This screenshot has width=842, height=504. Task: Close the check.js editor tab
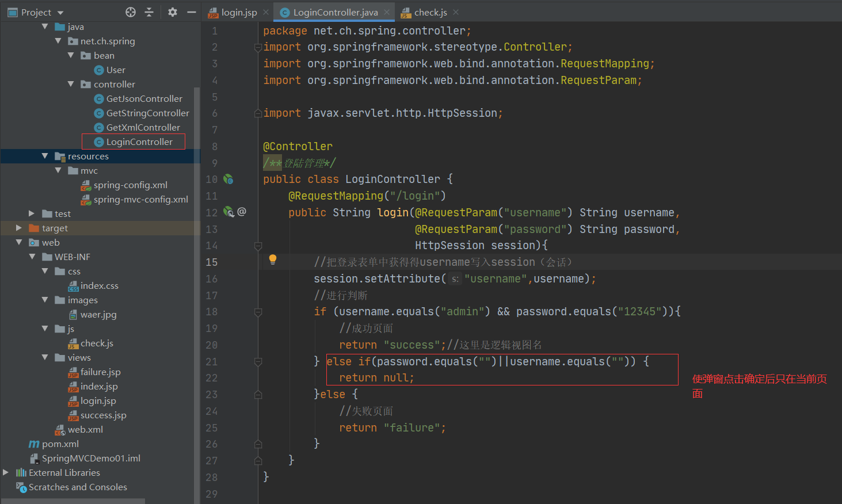pos(456,12)
